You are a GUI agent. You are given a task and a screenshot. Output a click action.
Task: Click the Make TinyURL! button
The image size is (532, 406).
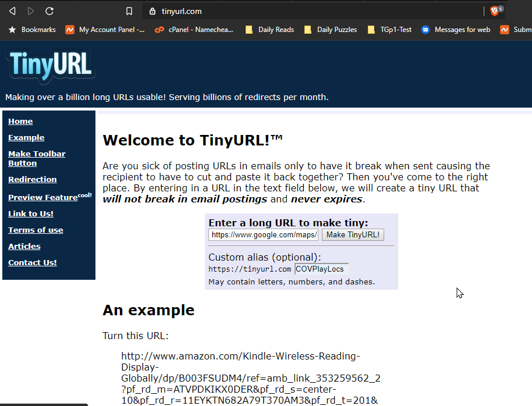[x=353, y=235]
